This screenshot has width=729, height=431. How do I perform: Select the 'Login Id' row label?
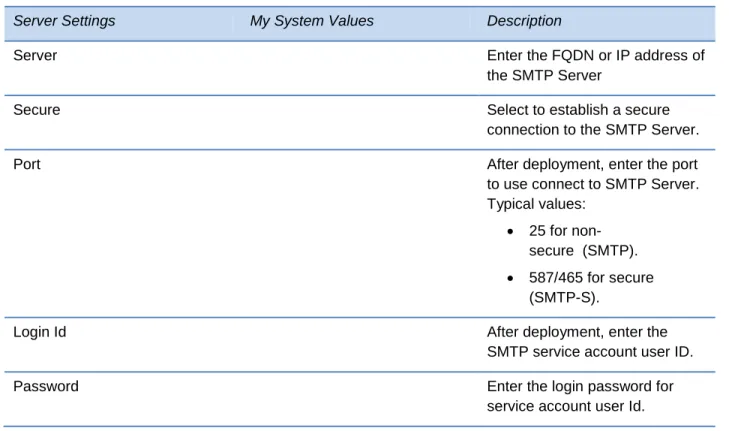[x=40, y=332]
